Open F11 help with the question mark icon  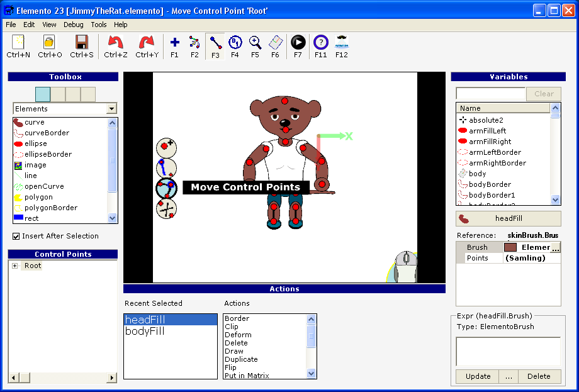321,43
